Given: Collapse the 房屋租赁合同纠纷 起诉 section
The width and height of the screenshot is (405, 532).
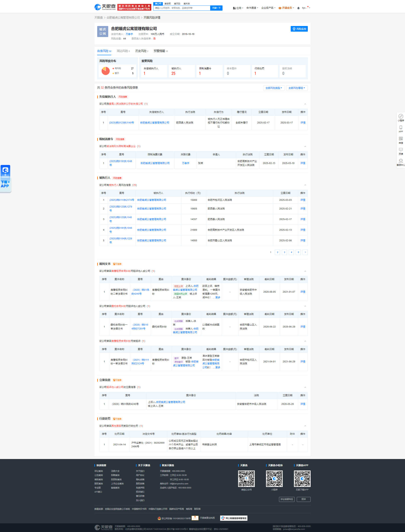Looking at the screenshot, I should (305, 271).
